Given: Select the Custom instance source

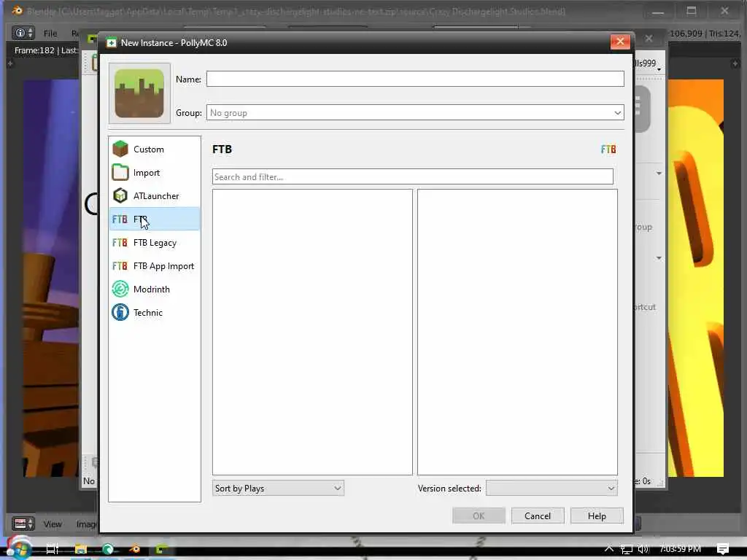Looking at the screenshot, I should 155,149.
